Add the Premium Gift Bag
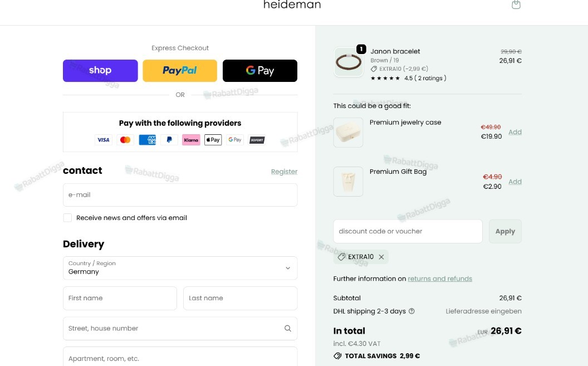The height and width of the screenshot is (366, 588). (515, 182)
